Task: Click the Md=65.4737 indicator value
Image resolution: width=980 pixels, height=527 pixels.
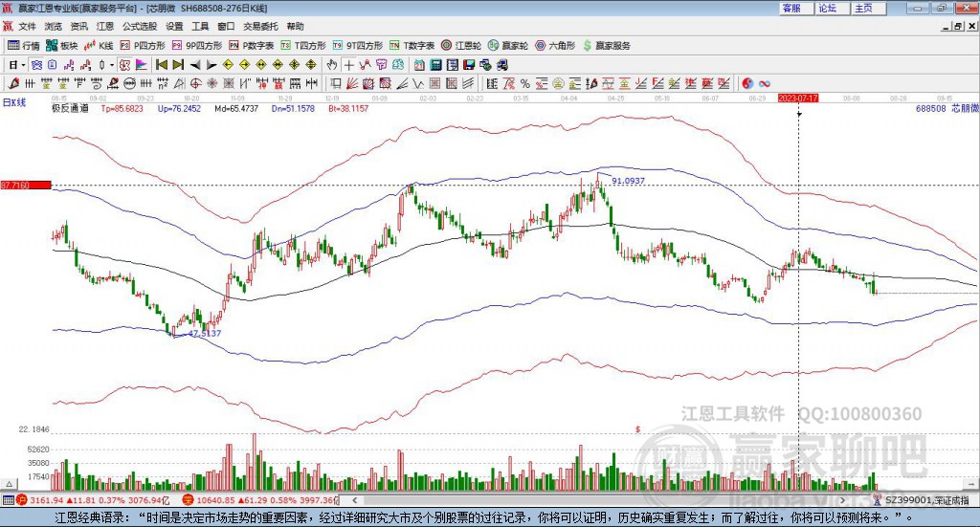Action: [236, 108]
